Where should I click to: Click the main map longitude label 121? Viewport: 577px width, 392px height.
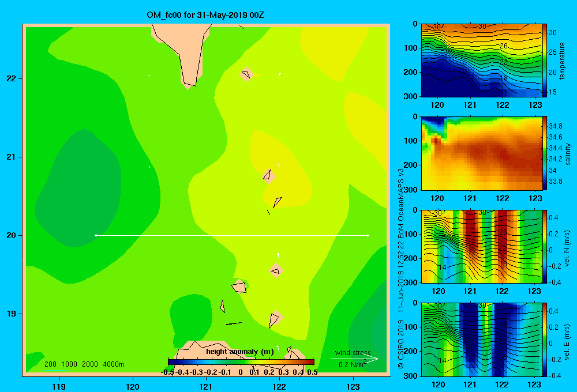206,387
